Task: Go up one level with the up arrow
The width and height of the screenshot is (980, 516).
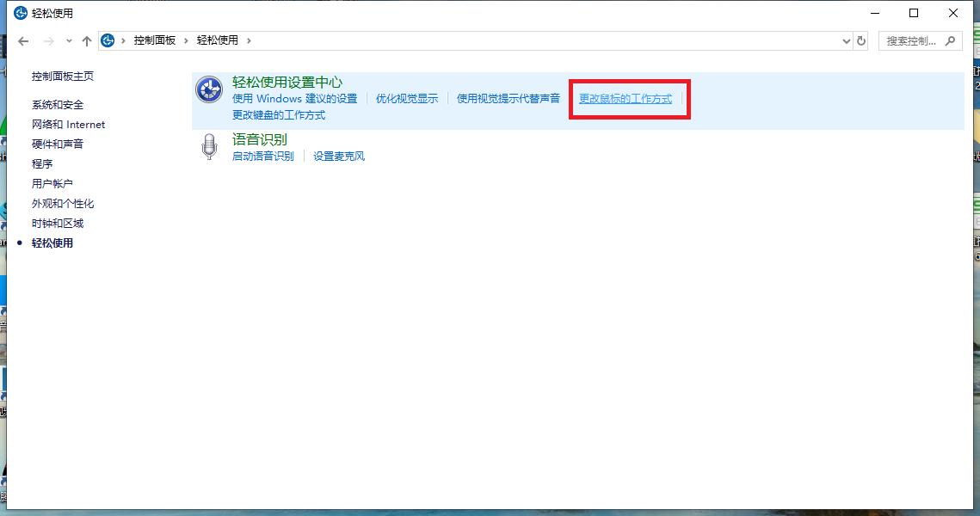Action: click(x=87, y=40)
